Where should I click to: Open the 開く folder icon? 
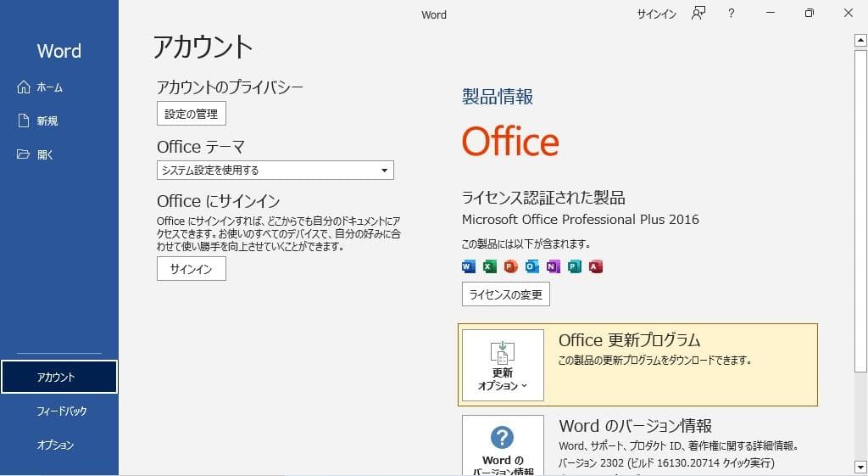point(23,154)
